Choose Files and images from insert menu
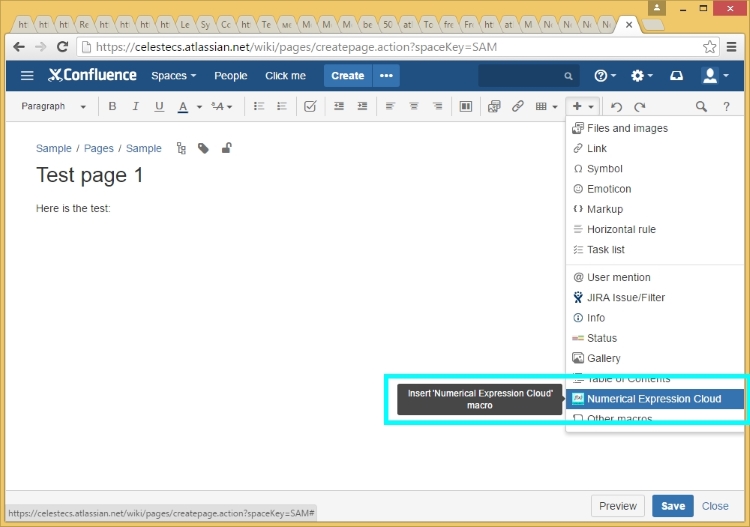The height and width of the screenshot is (527, 750). pyautogui.click(x=654, y=128)
